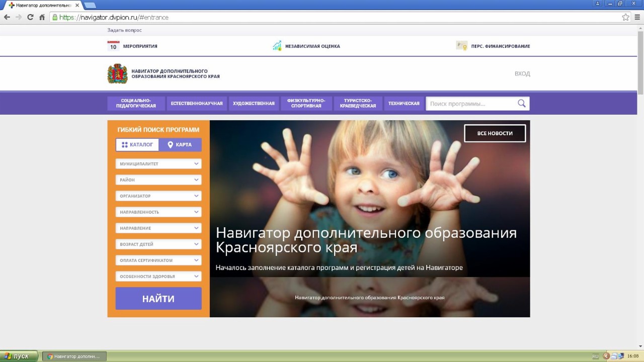644x362 pixels.
Task: Open the Chrome menu hamburger icon
Action: tap(637, 17)
